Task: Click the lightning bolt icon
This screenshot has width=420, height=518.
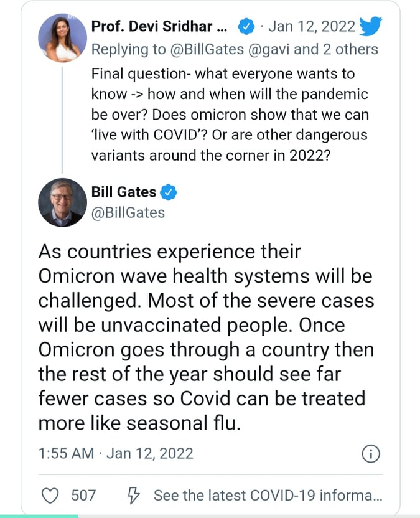Action: point(134,496)
